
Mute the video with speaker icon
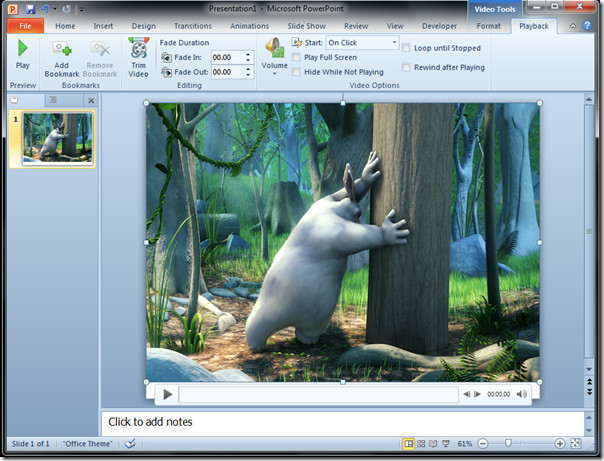pos(522,394)
